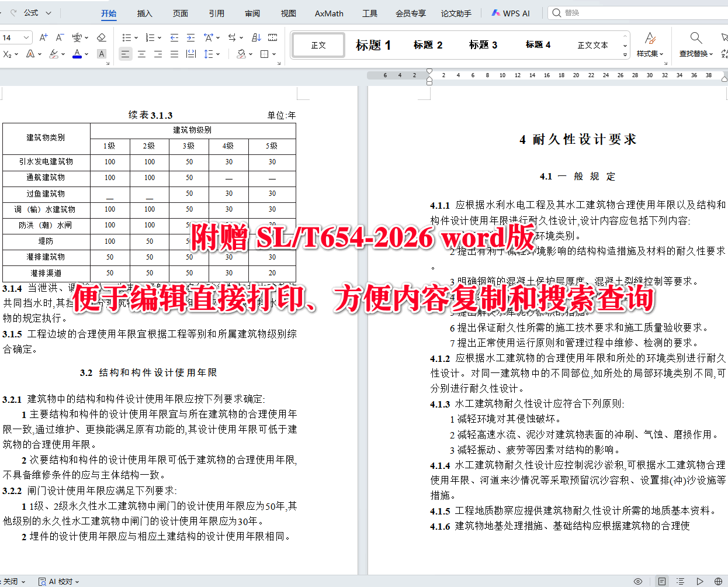Viewport: 728px width, 587px height.
Task: Open the text highlight color tool
Action: 53,53
